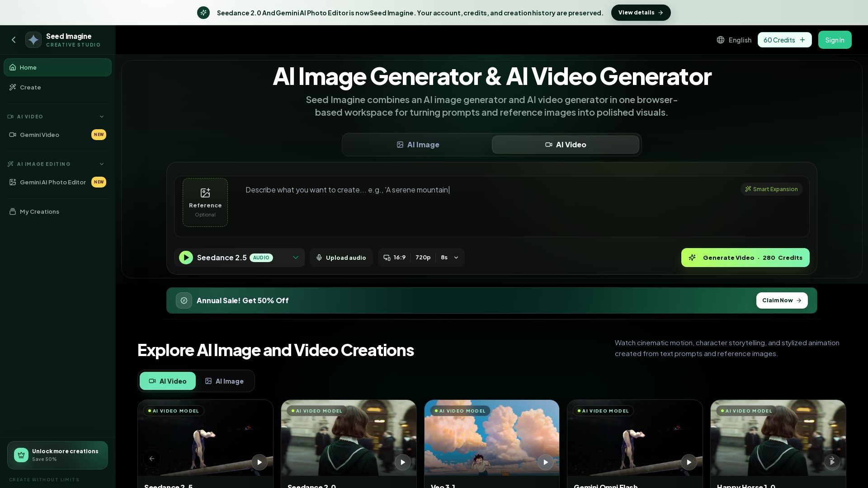The height and width of the screenshot is (488, 868).
Task: Open the English language selector
Action: 734,40
